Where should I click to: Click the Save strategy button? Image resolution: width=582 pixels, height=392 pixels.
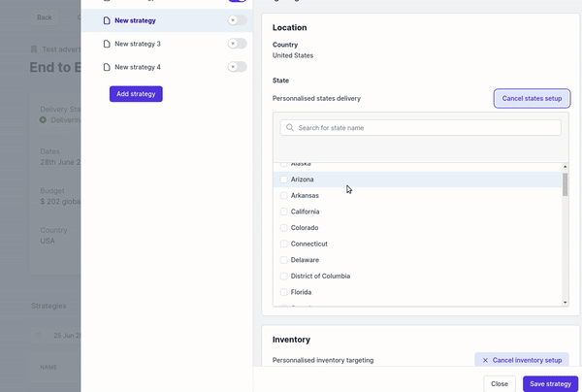pyautogui.click(x=550, y=384)
